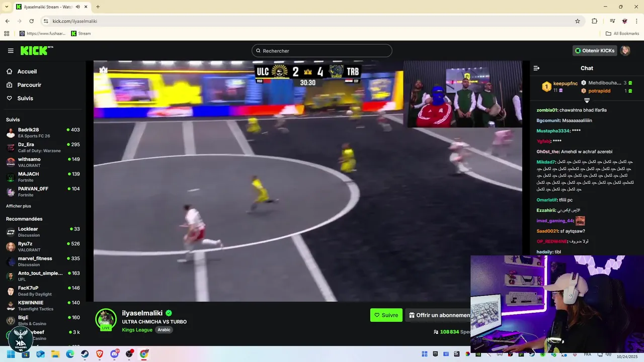Image resolution: width=644 pixels, height=362 pixels.
Task: Open the Stream bookmark in the bookmarks bar
Action: tap(81, 34)
